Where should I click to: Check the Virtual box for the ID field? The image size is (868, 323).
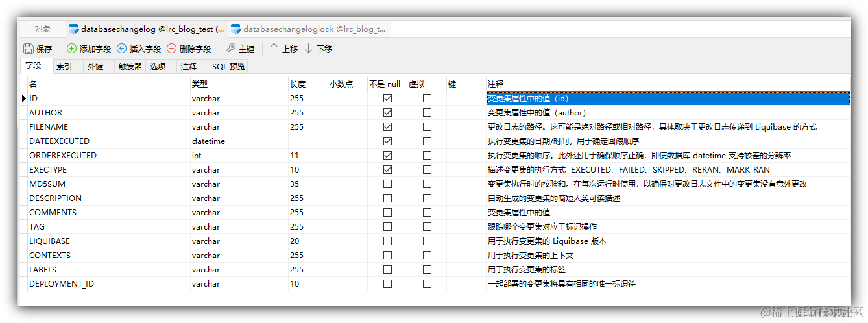pyautogui.click(x=427, y=99)
